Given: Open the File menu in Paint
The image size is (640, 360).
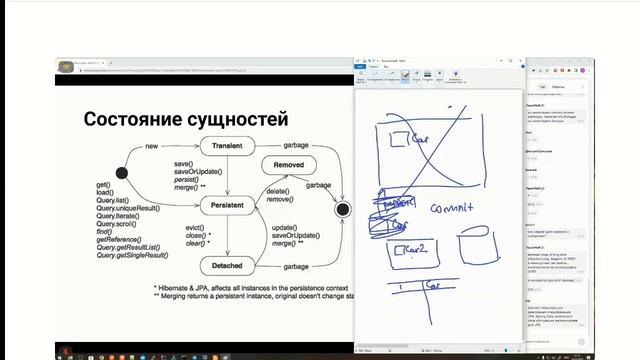Looking at the screenshot, I should click(x=360, y=67).
